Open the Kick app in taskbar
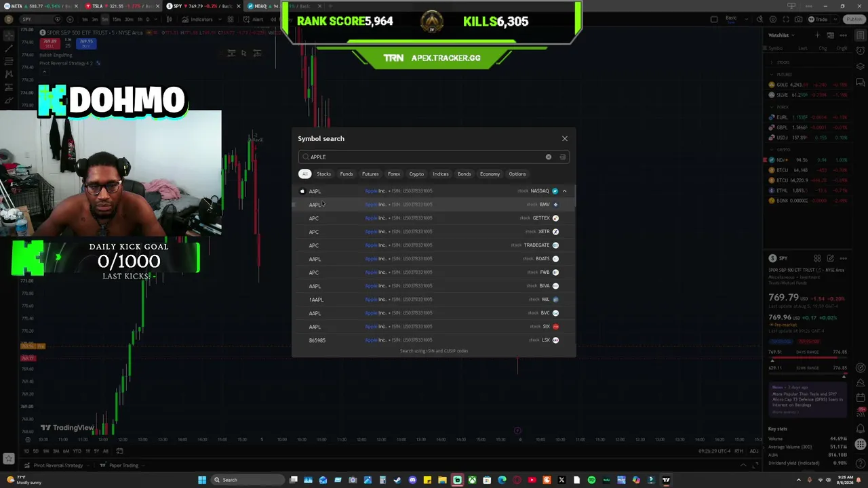Image resolution: width=868 pixels, height=488 pixels. pos(457,480)
